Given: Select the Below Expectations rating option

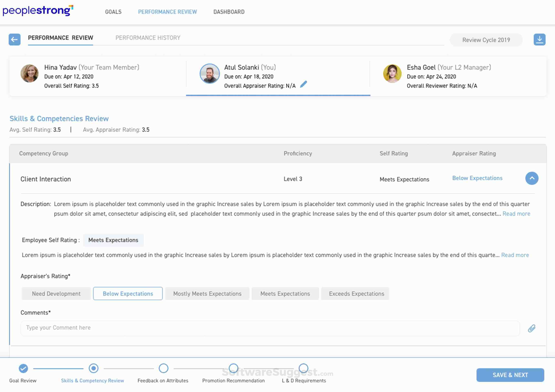Looking at the screenshot, I should 128,293.
